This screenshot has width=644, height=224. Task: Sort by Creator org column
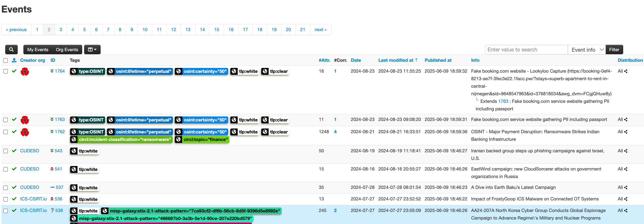tap(33, 60)
